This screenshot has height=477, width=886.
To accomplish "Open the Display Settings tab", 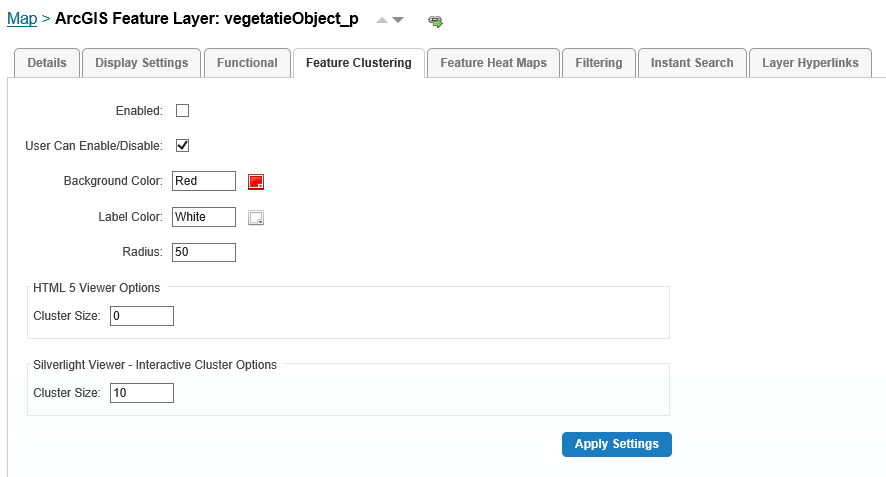I will pos(141,63).
